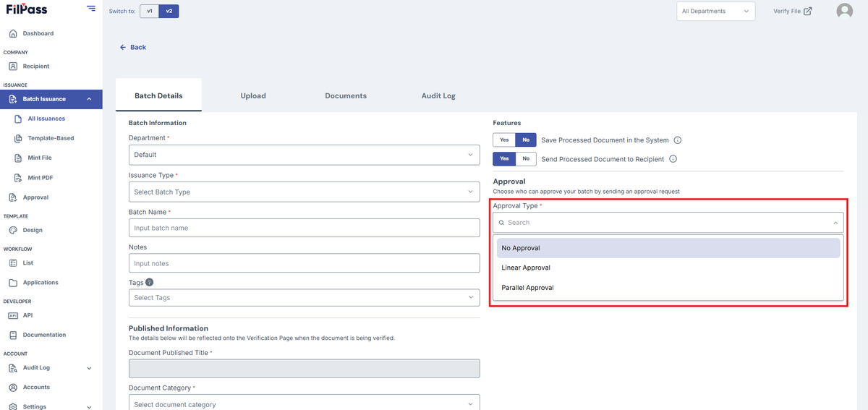The image size is (868, 410).
Task: Click the Mint File icon
Action: (x=18, y=158)
